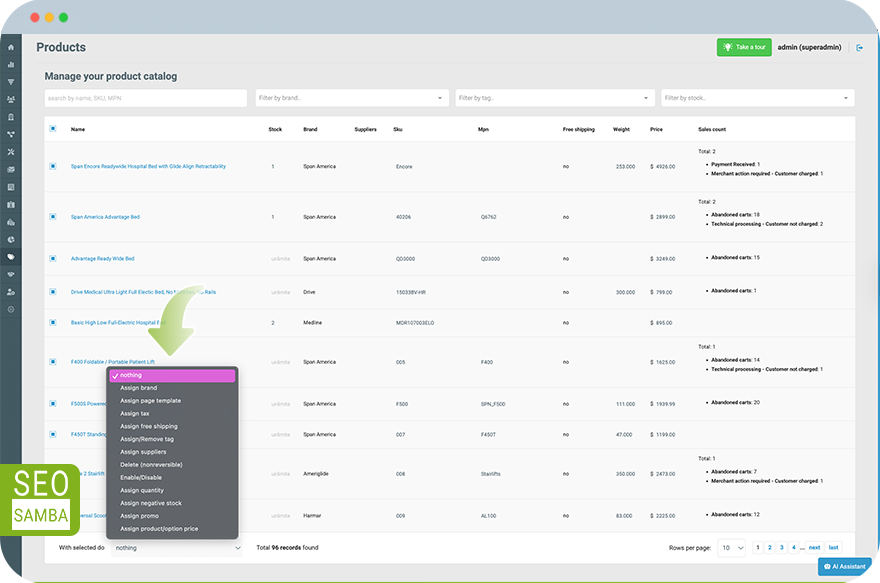Choose Delete (nonreversible) option
Image resolution: width=880 pixels, height=583 pixels.
tap(151, 465)
